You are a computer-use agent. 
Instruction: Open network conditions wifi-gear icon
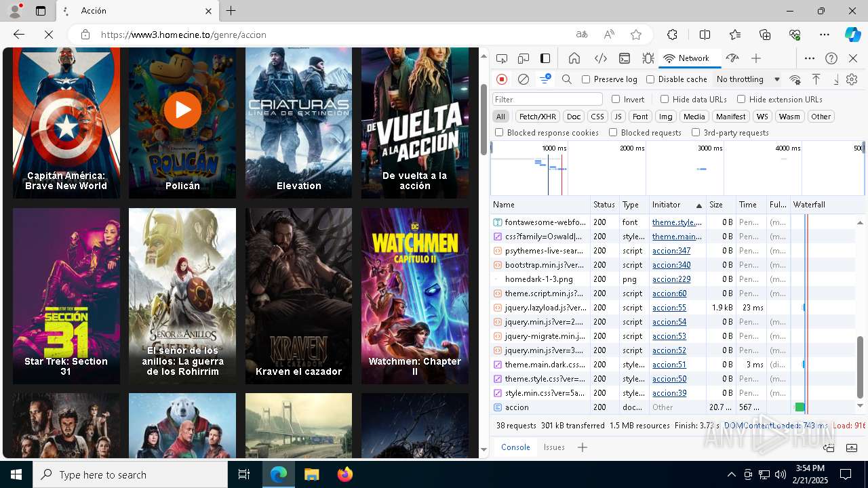[795, 79]
